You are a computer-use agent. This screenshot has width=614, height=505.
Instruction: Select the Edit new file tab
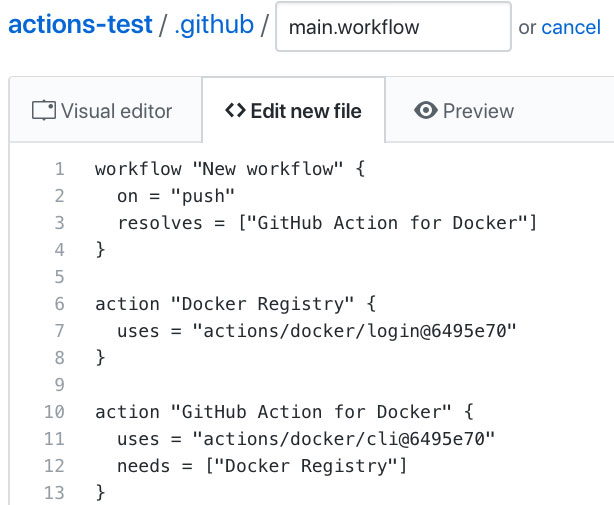293,111
